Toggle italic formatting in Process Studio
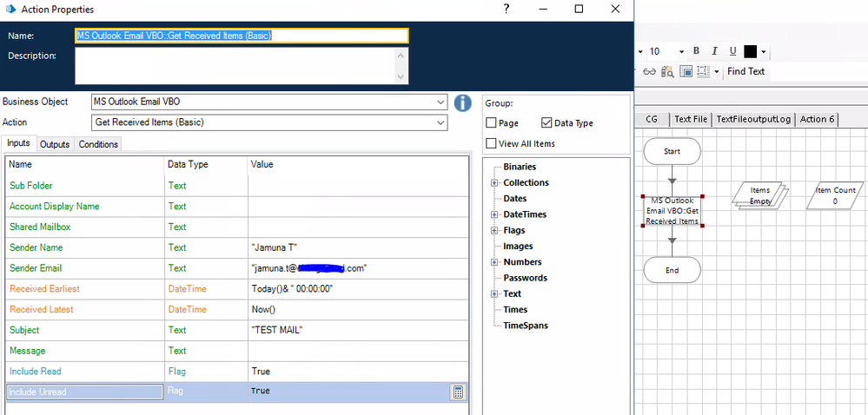 tap(714, 51)
